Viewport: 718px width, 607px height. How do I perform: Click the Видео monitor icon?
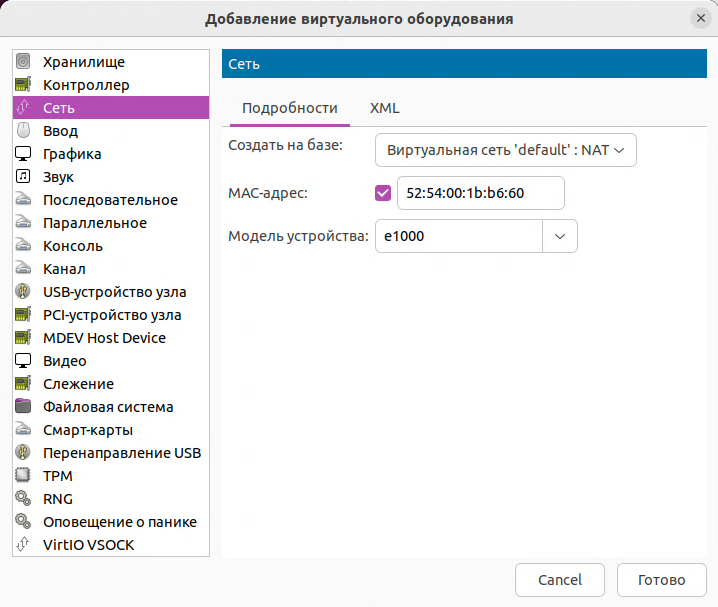(24, 361)
